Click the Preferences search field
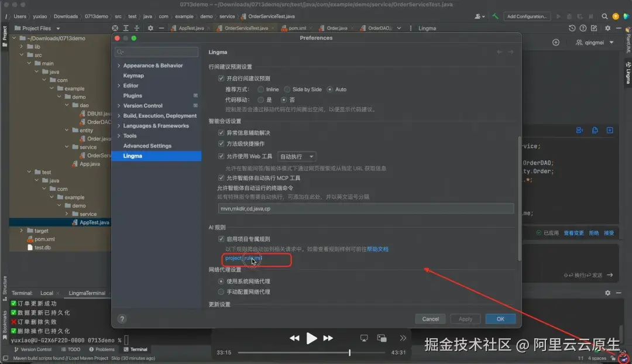Viewport: 632px width, 364px height. (157, 52)
